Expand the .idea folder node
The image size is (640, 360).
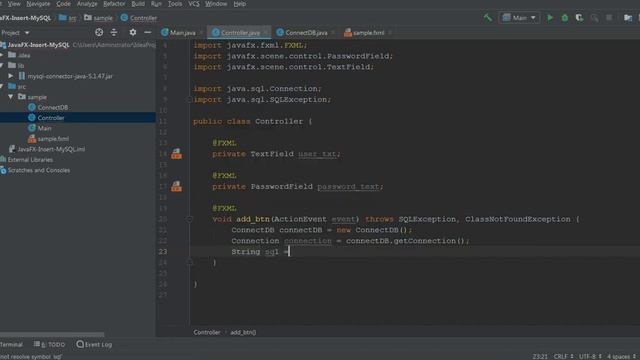click(2, 55)
